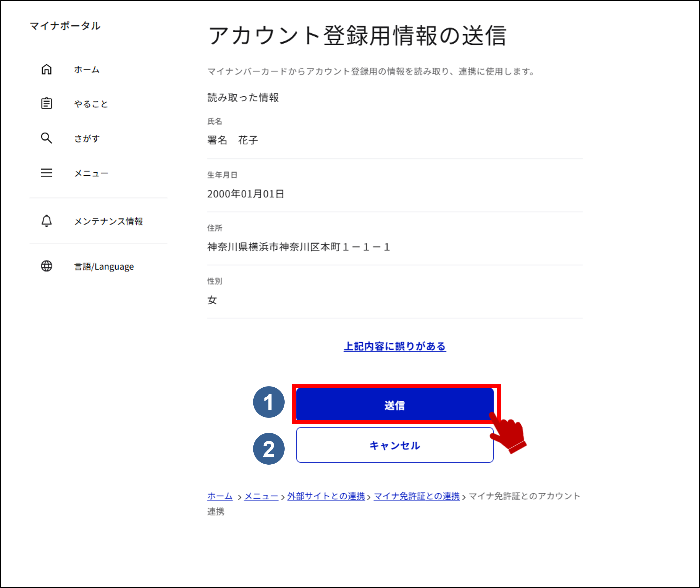Open メニュー breadcrumb link

tap(261, 496)
